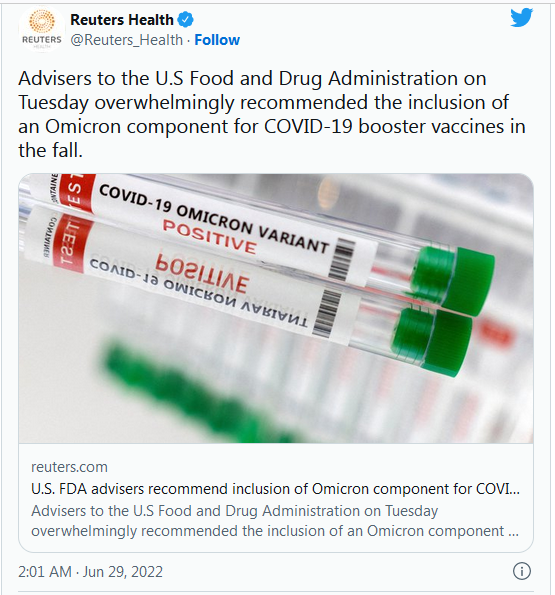555x595 pixels.
Task: Click the blue verified badge
Action: 186,19
